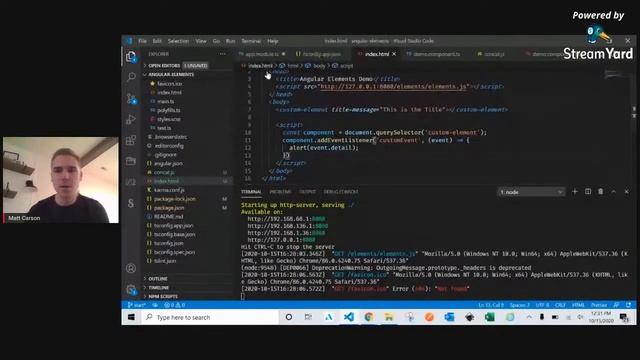The image size is (640, 360).
Task: Click the body breadcrumb item
Action: pos(319,66)
